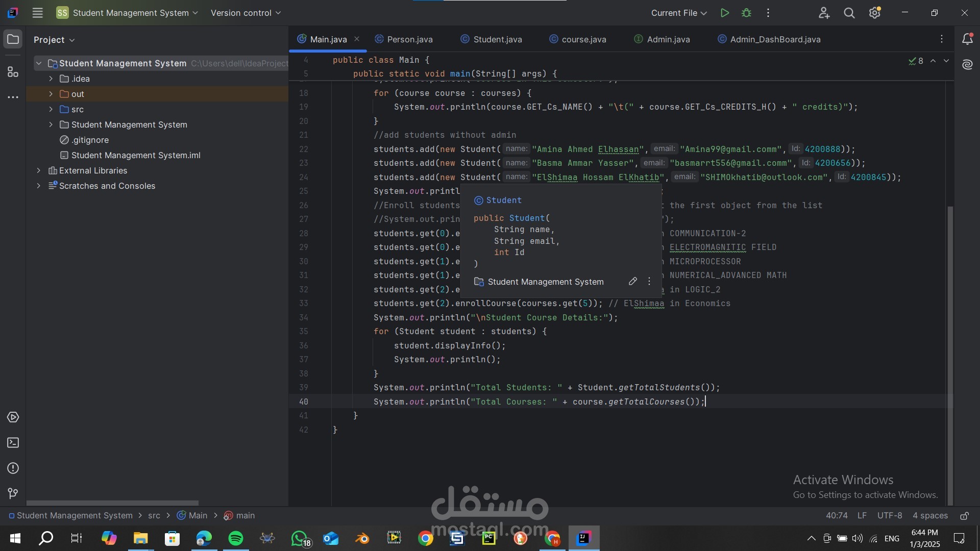Open the Problems tool window icon

click(x=13, y=468)
